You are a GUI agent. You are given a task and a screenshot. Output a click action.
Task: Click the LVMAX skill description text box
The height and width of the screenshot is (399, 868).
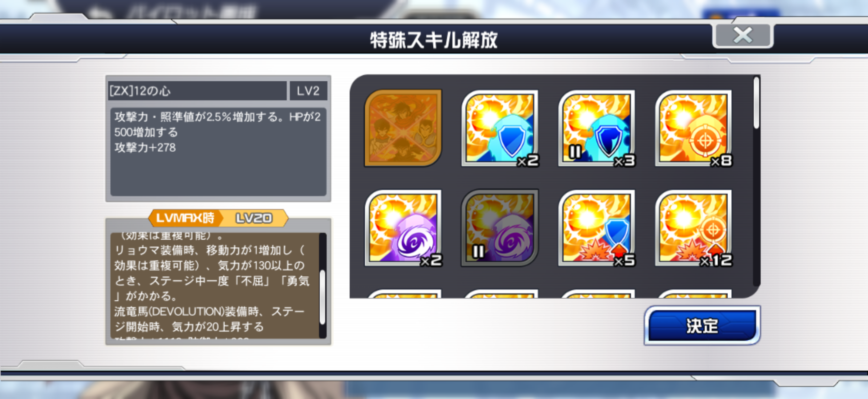pos(215,285)
